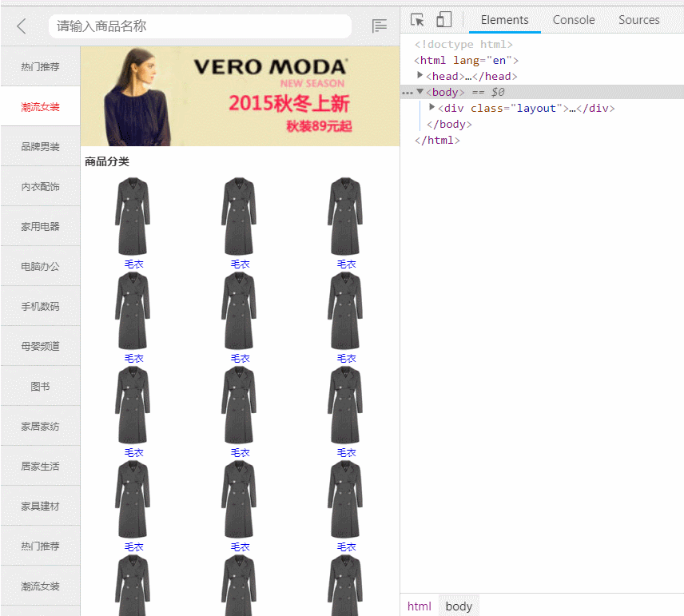Choose the 家居家纺 category

point(40,426)
